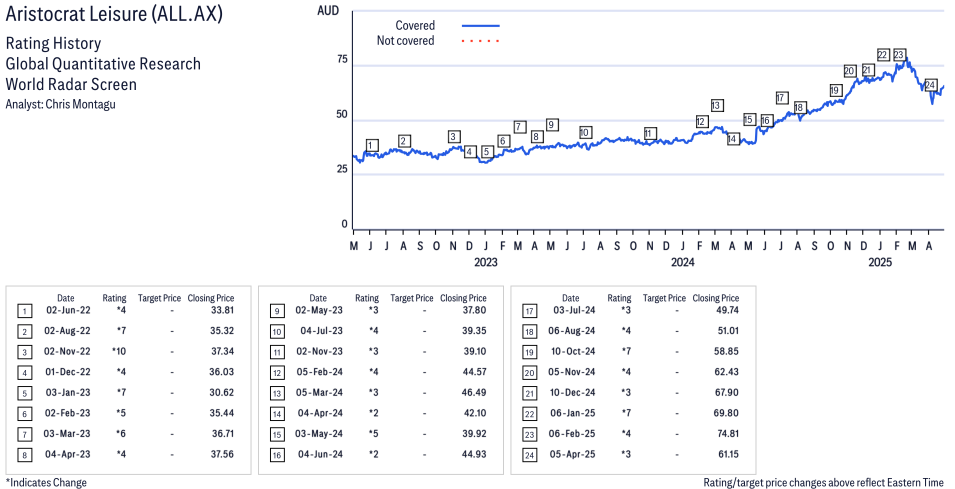The width and height of the screenshot is (955, 489).
Task: Click the blue Covered legend line sample
Action: point(481,26)
